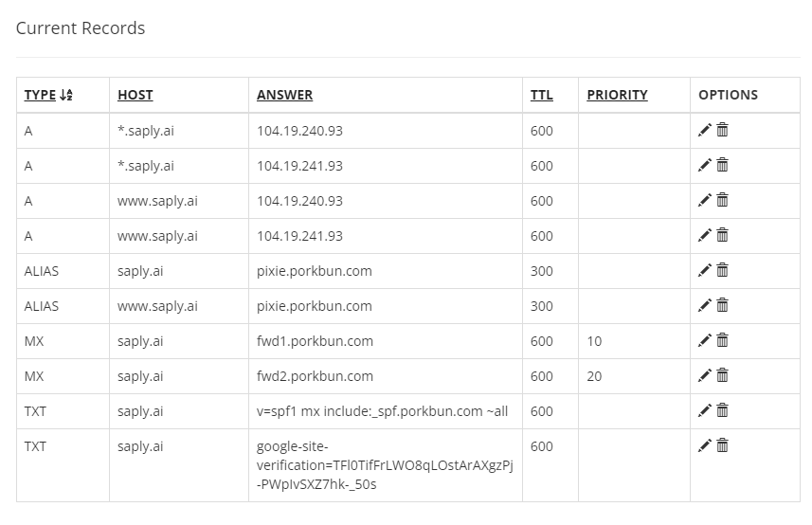This screenshot has width=812, height=525.
Task: Select the fwd1.porkbun.com answer text
Action: click(315, 341)
